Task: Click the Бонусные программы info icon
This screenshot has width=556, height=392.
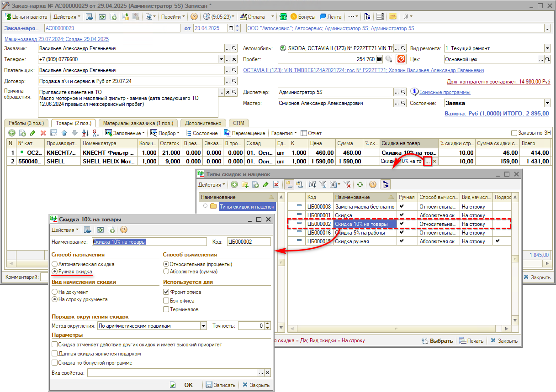Action: point(414,92)
